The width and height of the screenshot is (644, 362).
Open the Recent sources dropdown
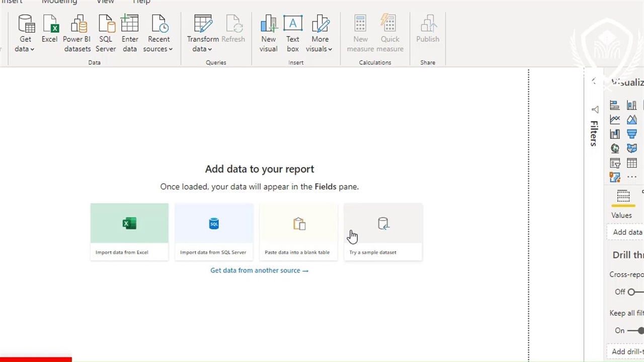pos(158,49)
